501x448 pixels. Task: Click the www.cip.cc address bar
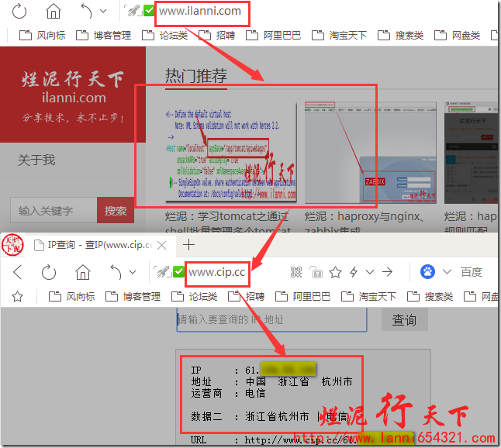coord(217,273)
